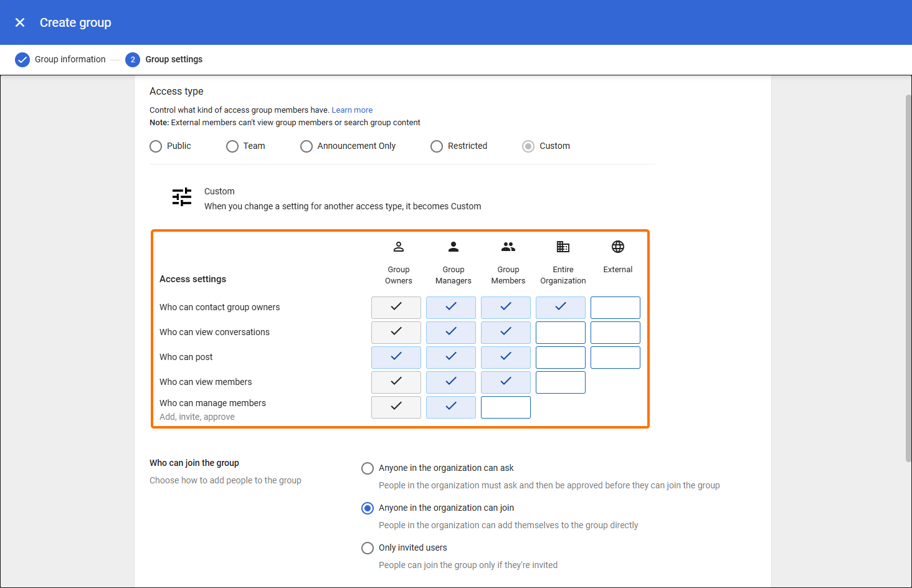Click the X icon to close Create group
This screenshot has height=588, width=912.
click(x=20, y=22)
